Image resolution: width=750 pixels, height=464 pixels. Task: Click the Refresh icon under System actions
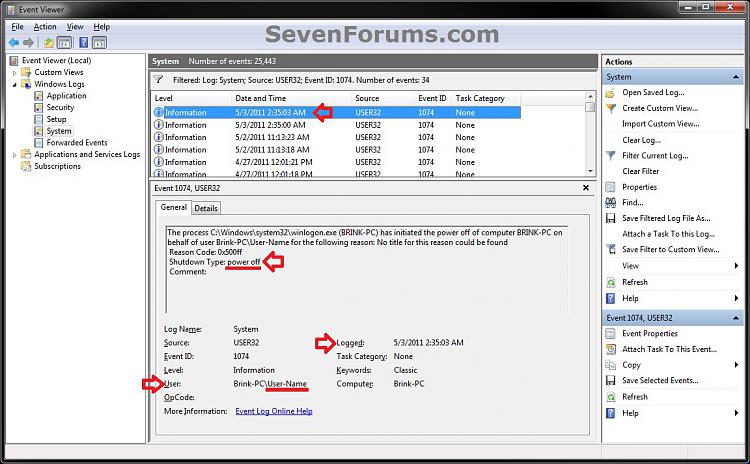click(610, 282)
